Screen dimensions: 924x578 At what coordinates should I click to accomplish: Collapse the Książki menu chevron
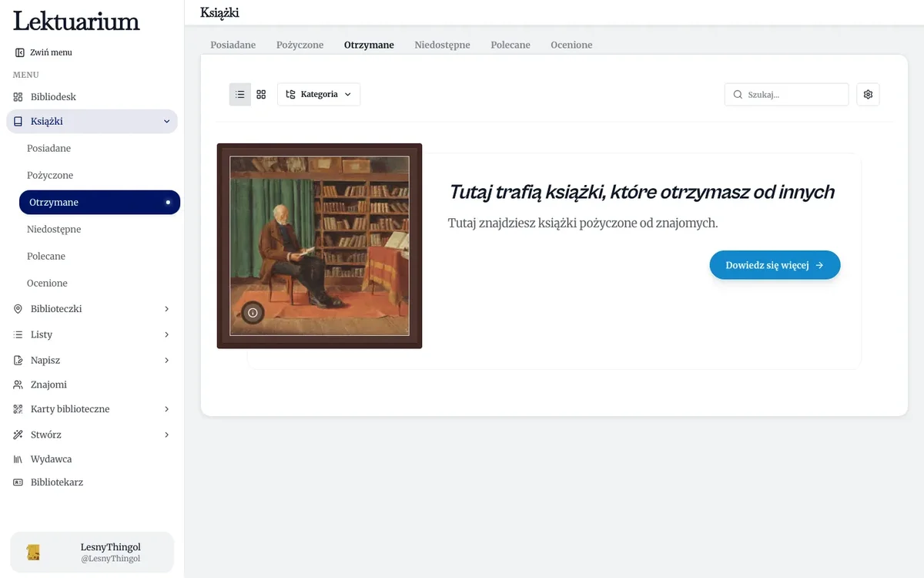coord(167,121)
